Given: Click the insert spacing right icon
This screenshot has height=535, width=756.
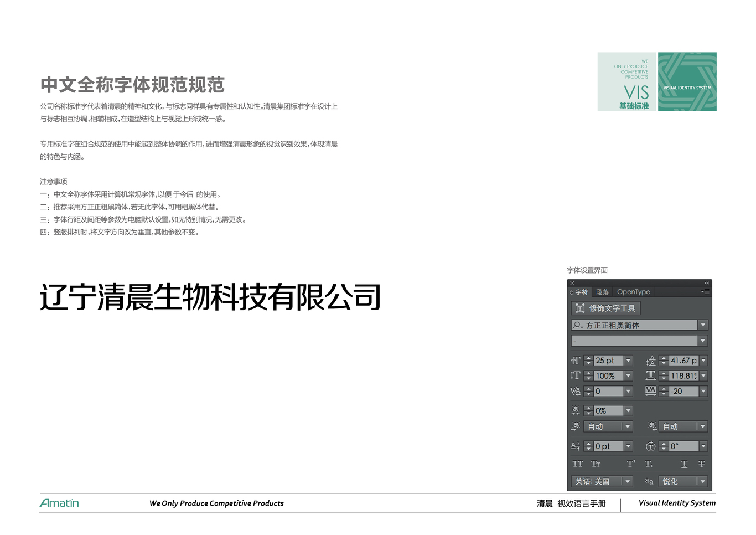Looking at the screenshot, I should [x=653, y=426].
